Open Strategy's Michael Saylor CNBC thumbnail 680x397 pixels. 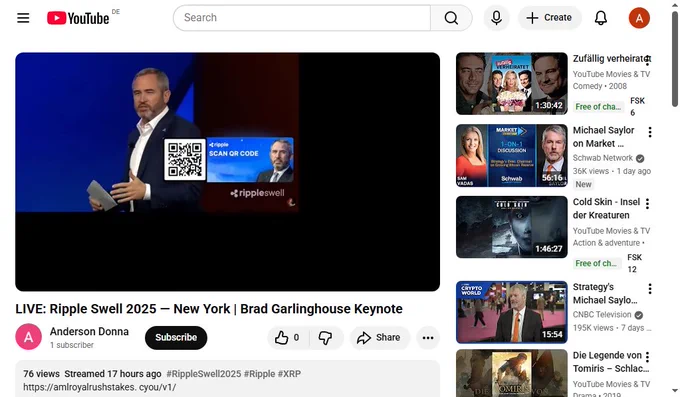tap(512, 312)
